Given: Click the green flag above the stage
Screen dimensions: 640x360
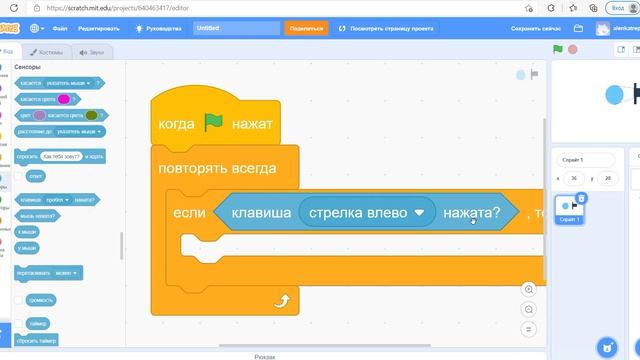Looking at the screenshot, I should pyautogui.click(x=558, y=49).
